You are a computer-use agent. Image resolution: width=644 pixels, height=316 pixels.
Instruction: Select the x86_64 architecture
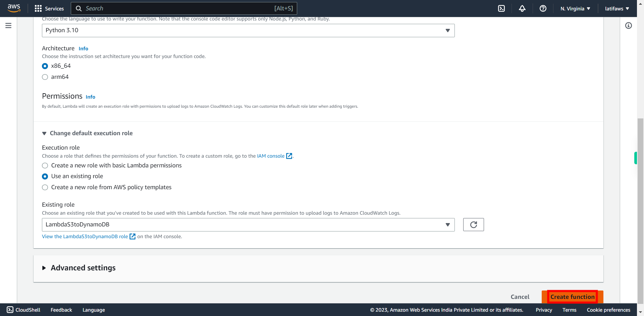(x=45, y=66)
